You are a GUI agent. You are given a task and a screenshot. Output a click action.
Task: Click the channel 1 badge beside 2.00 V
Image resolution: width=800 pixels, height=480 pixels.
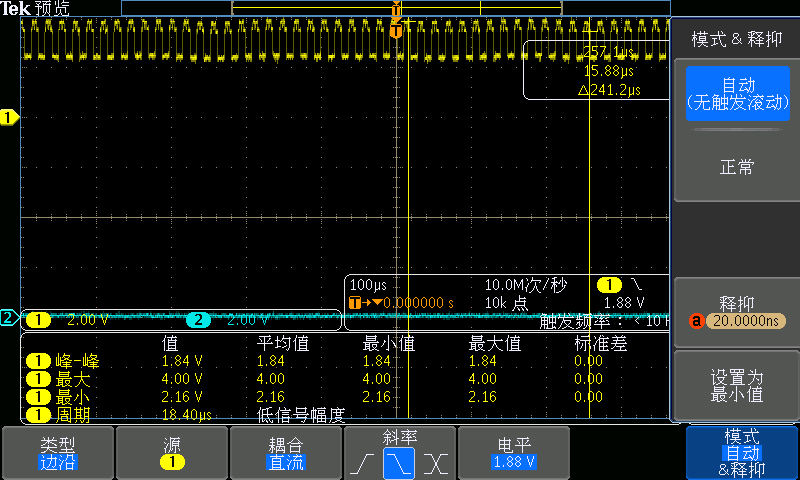point(38,320)
